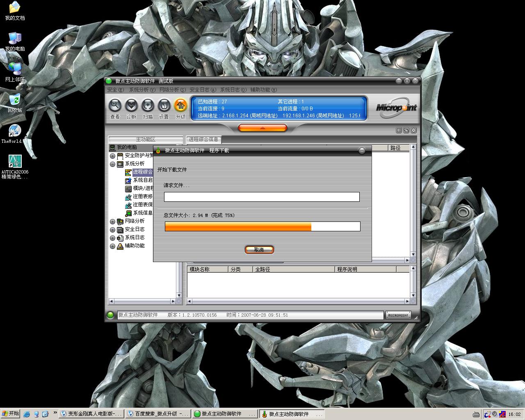
Task: Click the 注册表修 tree item icon
Action: click(x=128, y=197)
